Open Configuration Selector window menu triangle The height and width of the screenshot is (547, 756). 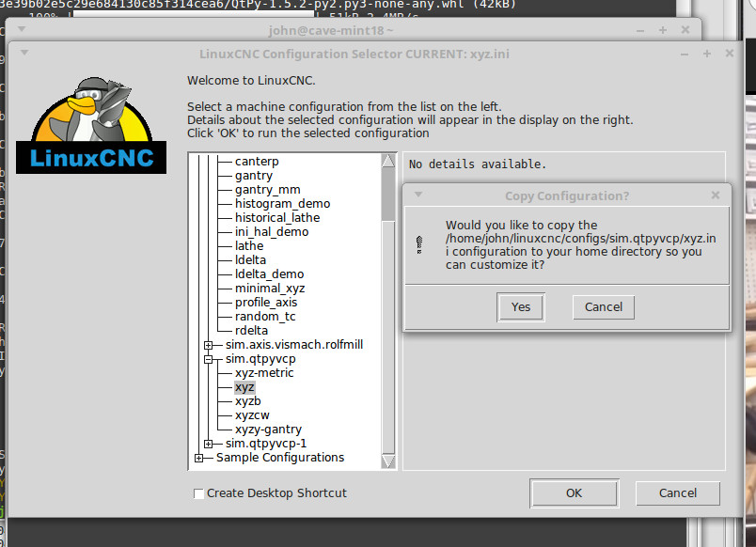point(24,53)
